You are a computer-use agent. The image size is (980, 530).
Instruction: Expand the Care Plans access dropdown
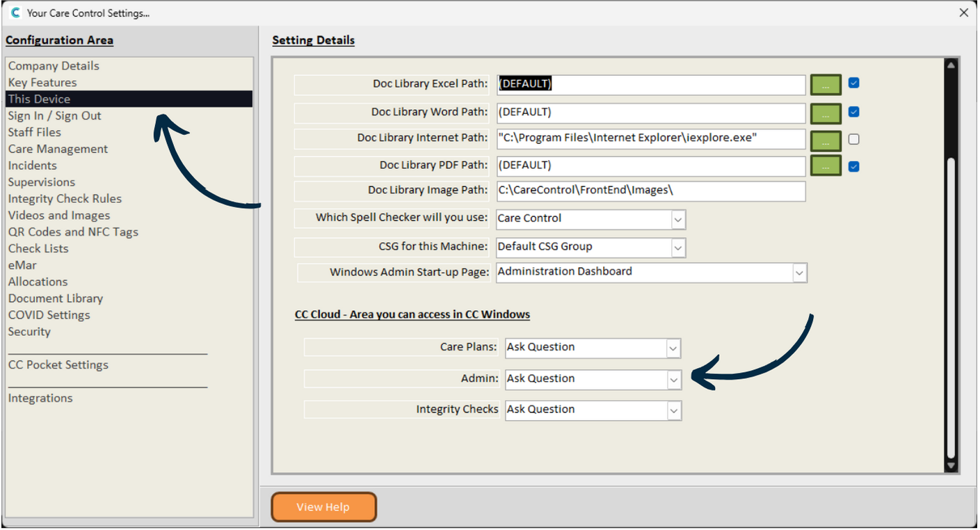(673, 348)
